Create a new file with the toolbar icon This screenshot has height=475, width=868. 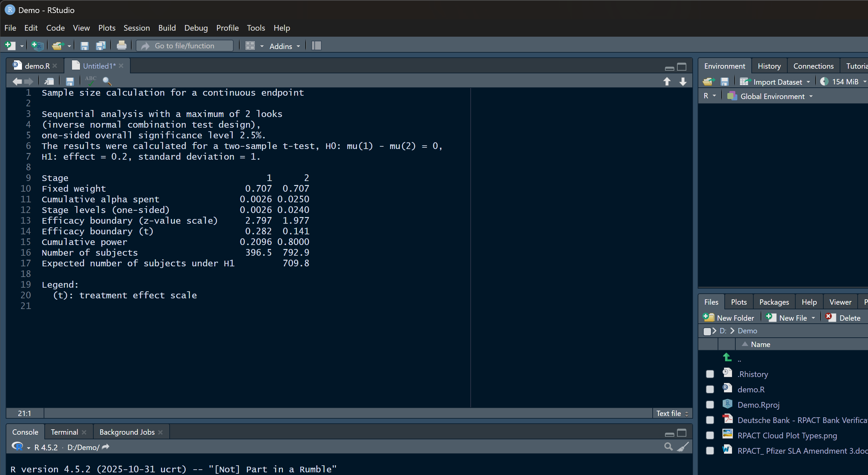[x=10, y=45]
